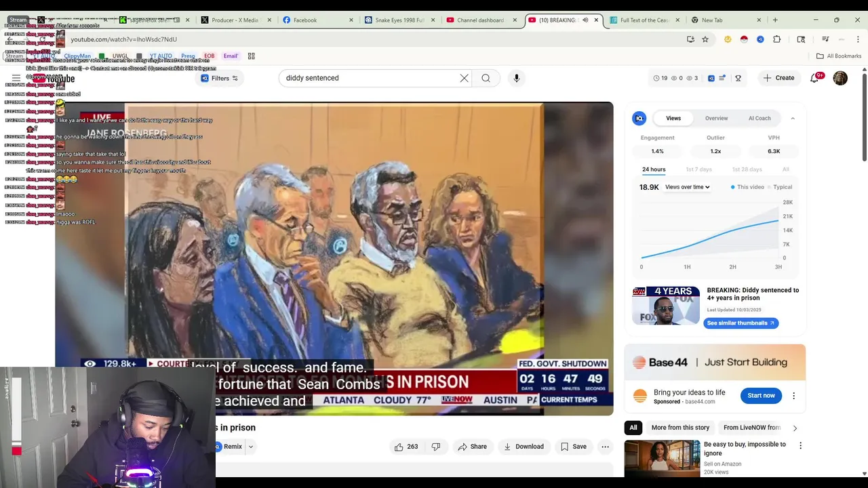868x488 pixels.
Task: Click the vidIQ list icon with blue dot
Action: point(723,78)
